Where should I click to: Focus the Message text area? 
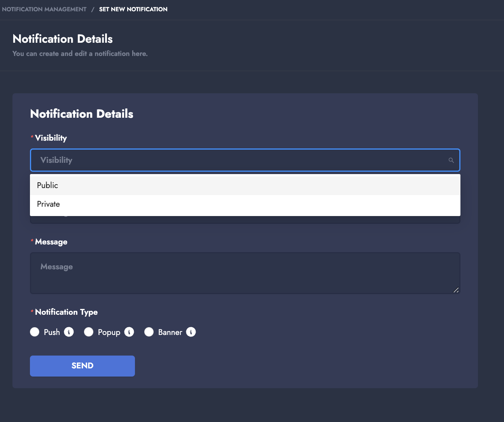245,273
